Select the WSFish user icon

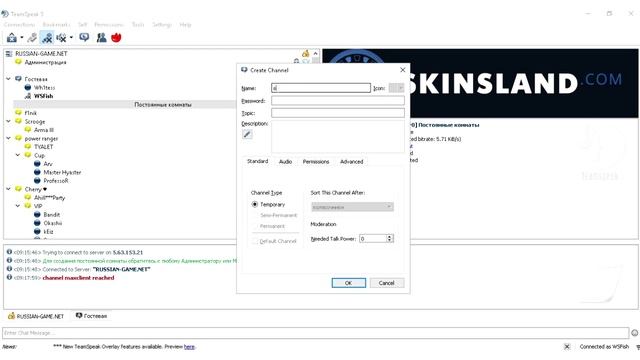pos(28,96)
